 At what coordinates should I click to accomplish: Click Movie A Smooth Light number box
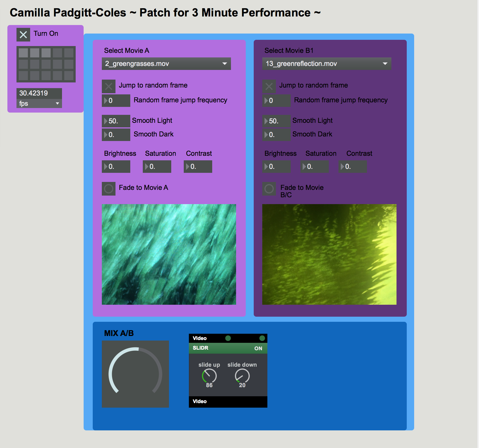pyautogui.click(x=116, y=121)
